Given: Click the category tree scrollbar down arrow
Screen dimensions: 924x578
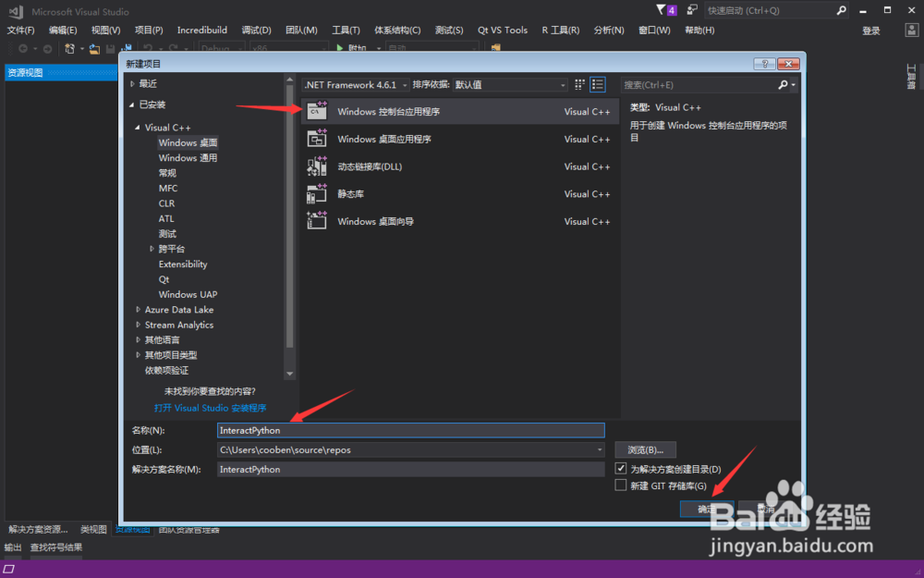Looking at the screenshot, I should [289, 374].
